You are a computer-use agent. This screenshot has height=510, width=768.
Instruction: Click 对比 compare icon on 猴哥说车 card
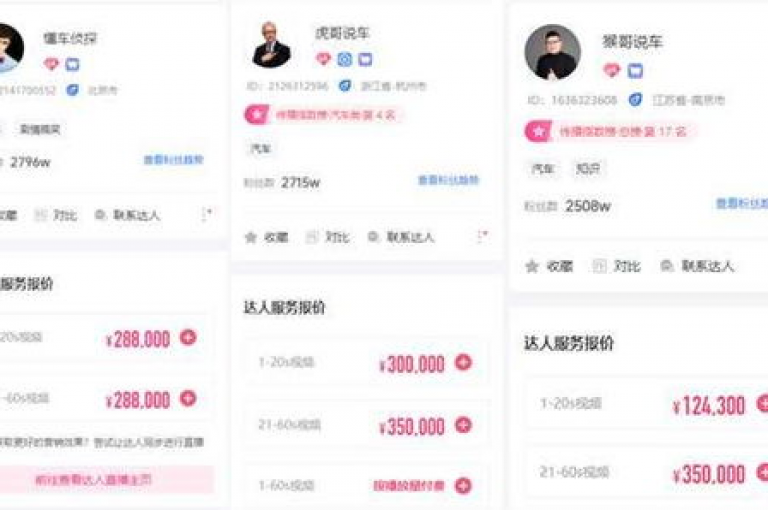point(599,266)
